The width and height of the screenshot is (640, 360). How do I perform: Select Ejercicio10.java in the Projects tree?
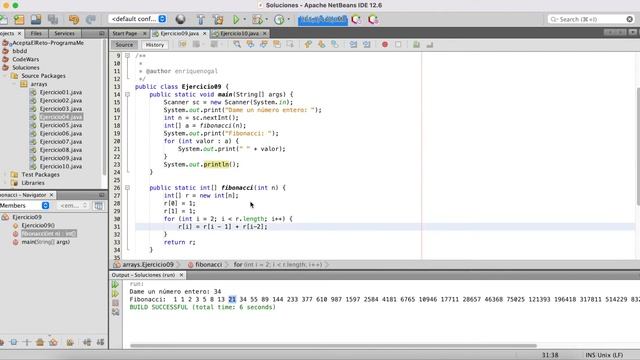[61, 167]
